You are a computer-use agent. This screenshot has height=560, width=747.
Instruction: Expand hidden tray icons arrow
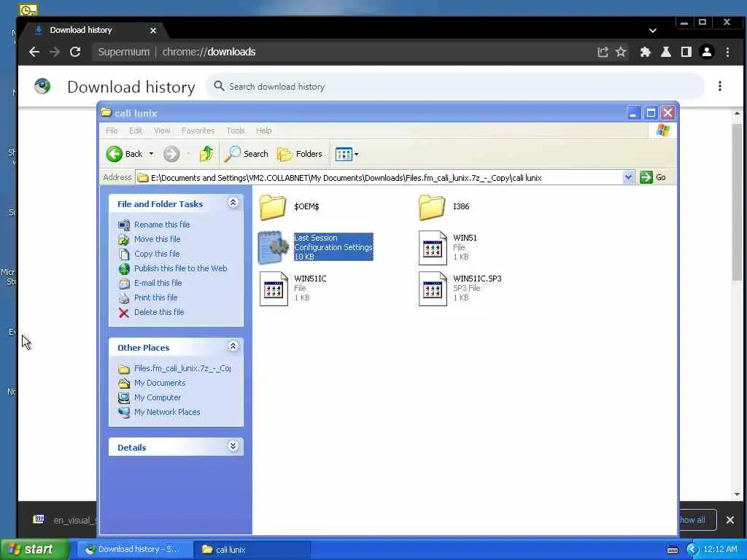(x=692, y=550)
